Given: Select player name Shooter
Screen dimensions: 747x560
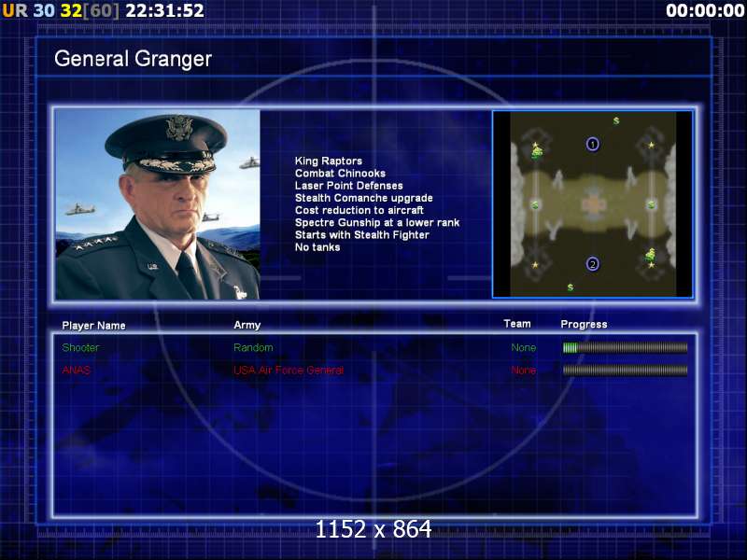Looking at the screenshot, I should pos(80,347).
